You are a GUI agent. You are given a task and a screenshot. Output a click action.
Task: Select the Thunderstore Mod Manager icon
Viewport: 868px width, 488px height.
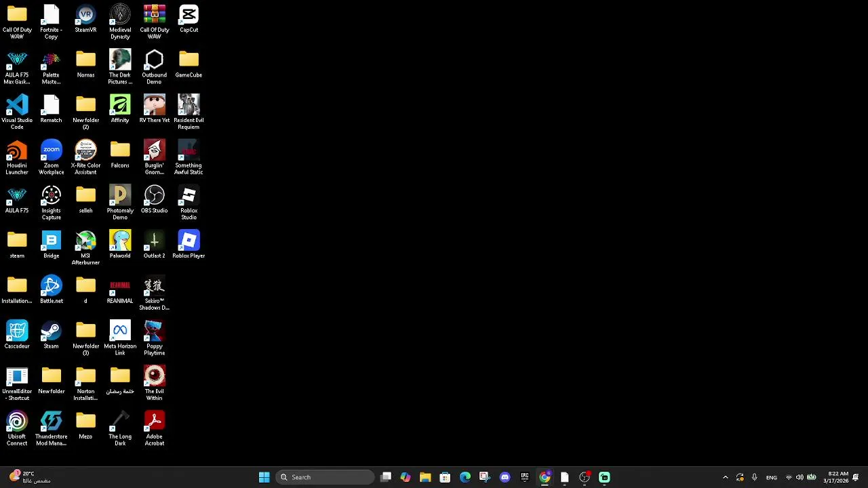(x=51, y=429)
